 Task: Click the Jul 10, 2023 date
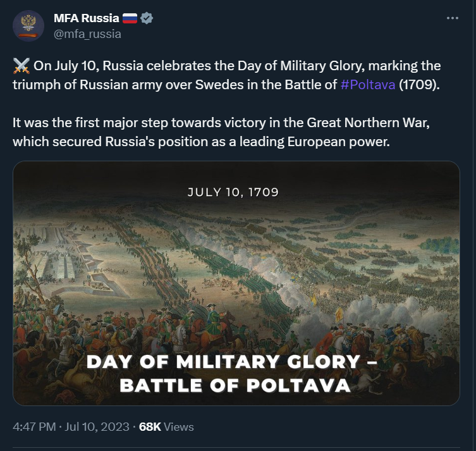(97, 427)
